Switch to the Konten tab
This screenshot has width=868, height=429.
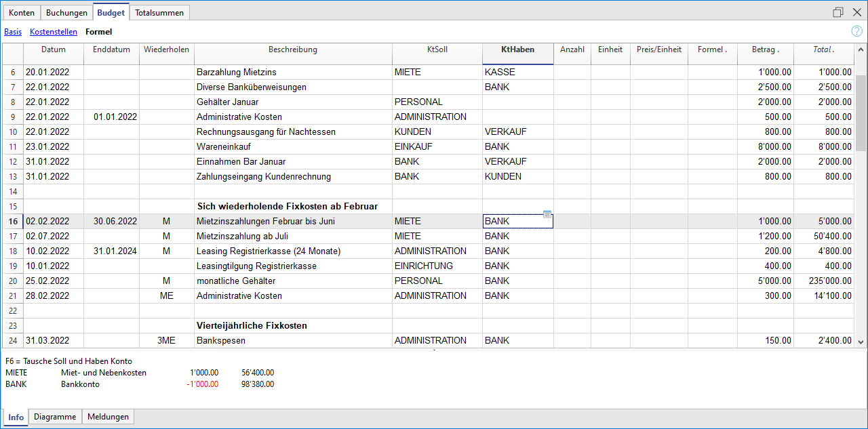(x=22, y=13)
